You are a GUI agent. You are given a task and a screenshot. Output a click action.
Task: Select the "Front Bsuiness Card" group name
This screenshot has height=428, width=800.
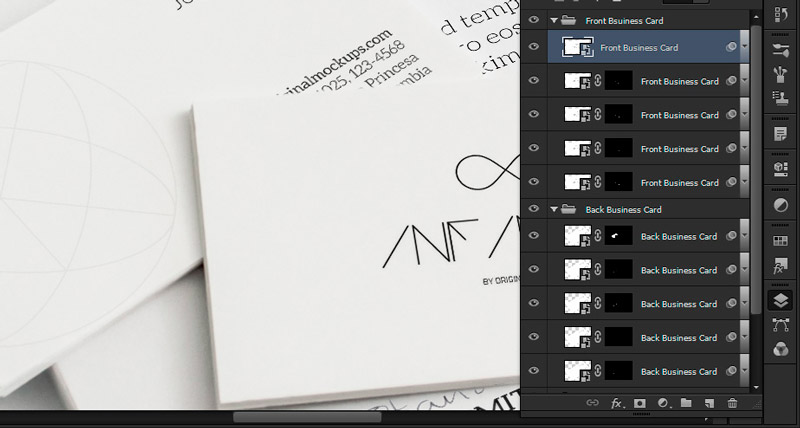click(624, 21)
